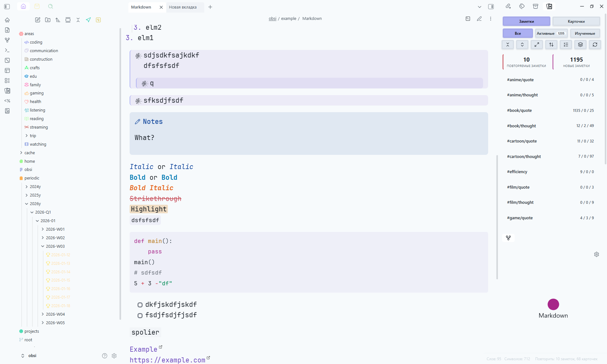Toggle the left sidebar panel
This screenshot has width=607, height=364.
coord(7,6)
